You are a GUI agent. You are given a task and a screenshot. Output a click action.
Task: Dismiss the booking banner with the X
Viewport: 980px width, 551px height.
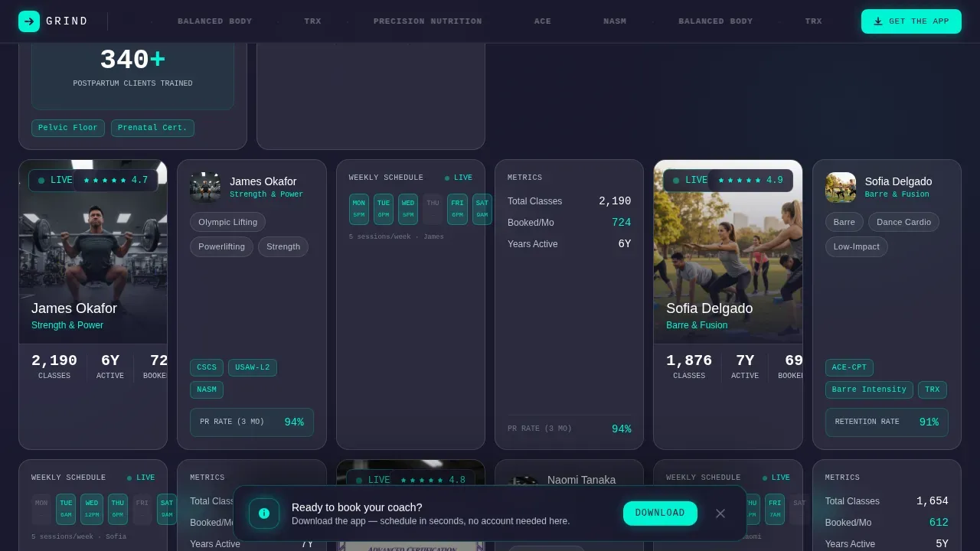coord(720,514)
